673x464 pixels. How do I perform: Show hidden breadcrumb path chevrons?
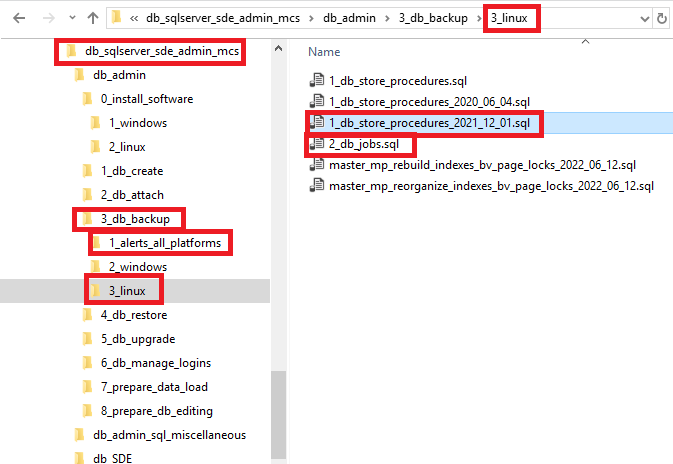click(134, 18)
